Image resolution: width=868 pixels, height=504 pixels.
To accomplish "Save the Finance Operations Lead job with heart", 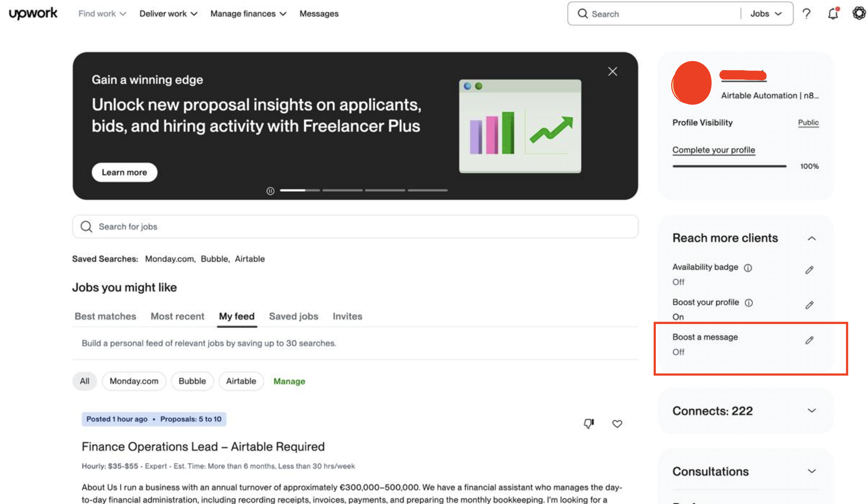I will point(617,424).
